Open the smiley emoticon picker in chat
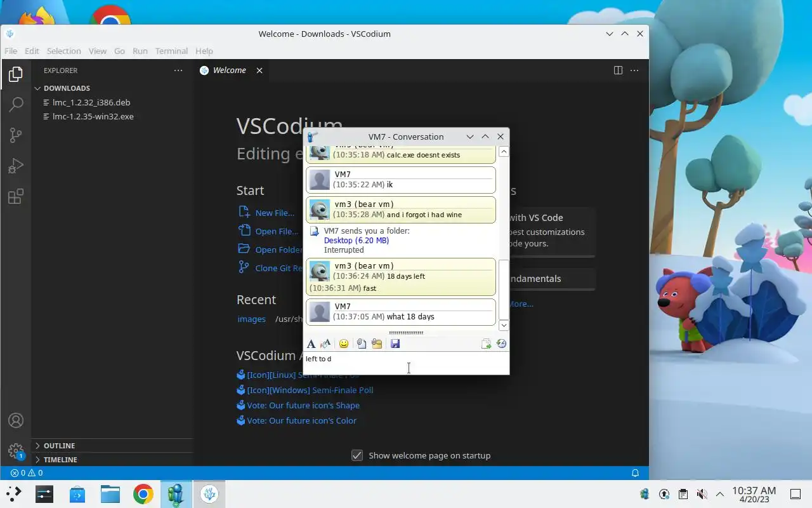This screenshot has width=812, height=508. (x=344, y=344)
